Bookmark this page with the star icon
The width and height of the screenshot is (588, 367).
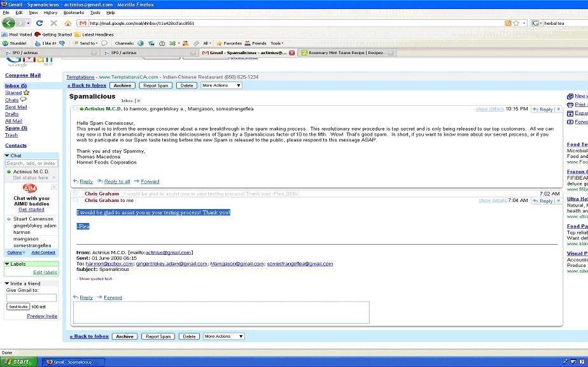pyautogui.click(x=516, y=24)
